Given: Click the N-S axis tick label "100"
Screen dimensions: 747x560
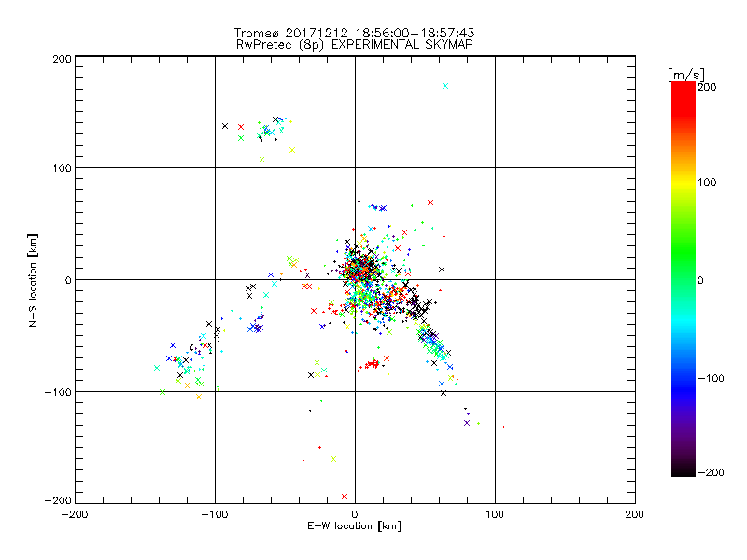Looking at the screenshot, I should (62, 168).
